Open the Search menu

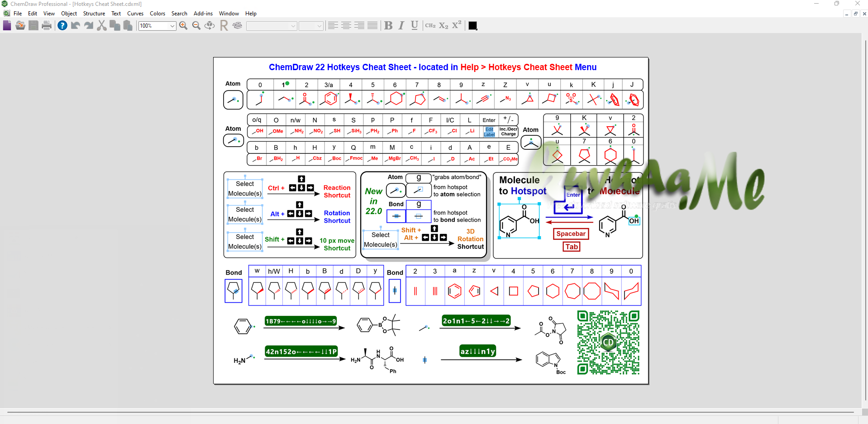click(179, 14)
